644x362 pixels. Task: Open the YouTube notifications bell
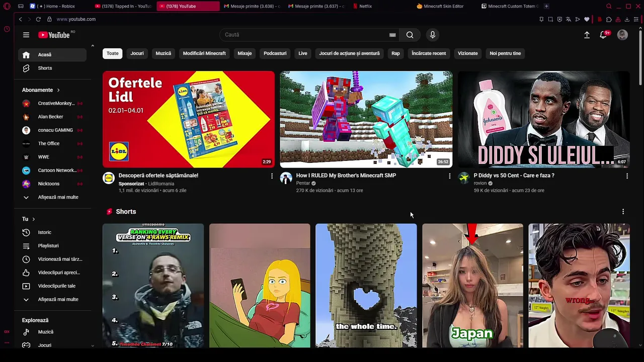click(603, 35)
